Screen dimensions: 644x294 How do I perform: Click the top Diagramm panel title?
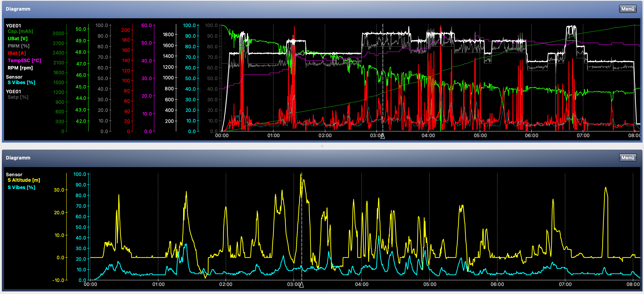coord(18,9)
